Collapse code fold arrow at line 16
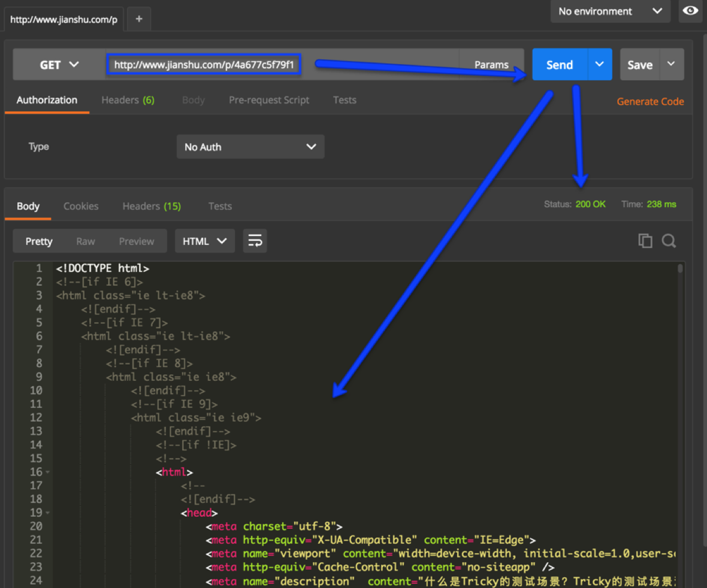707x588 pixels. click(x=47, y=472)
